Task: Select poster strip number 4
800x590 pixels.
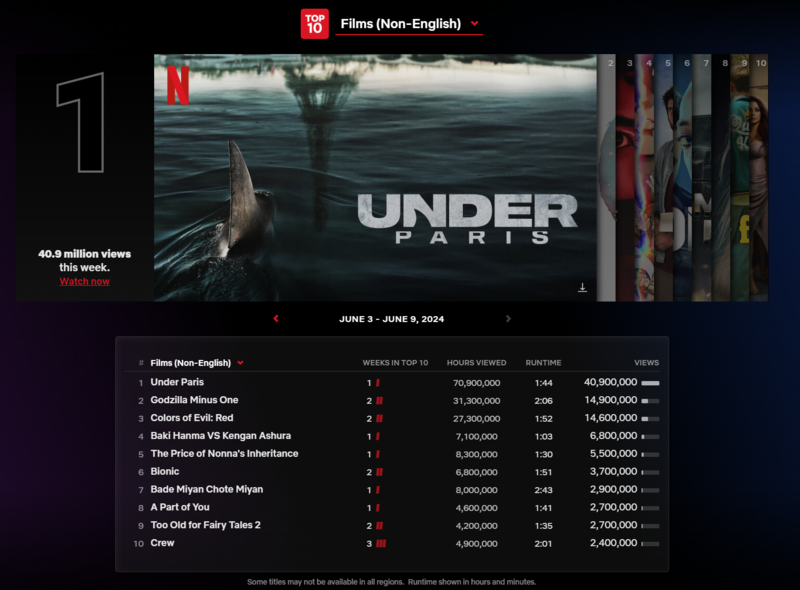Action: tap(645, 178)
